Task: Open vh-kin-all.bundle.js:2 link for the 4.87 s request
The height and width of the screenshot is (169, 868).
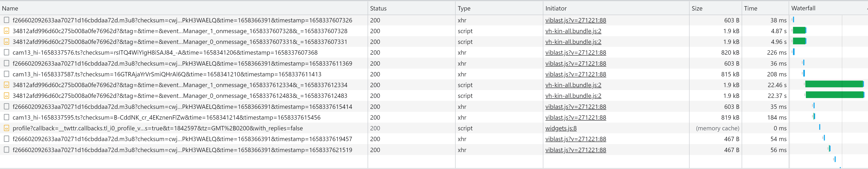Action: click(x=573, y=31)
